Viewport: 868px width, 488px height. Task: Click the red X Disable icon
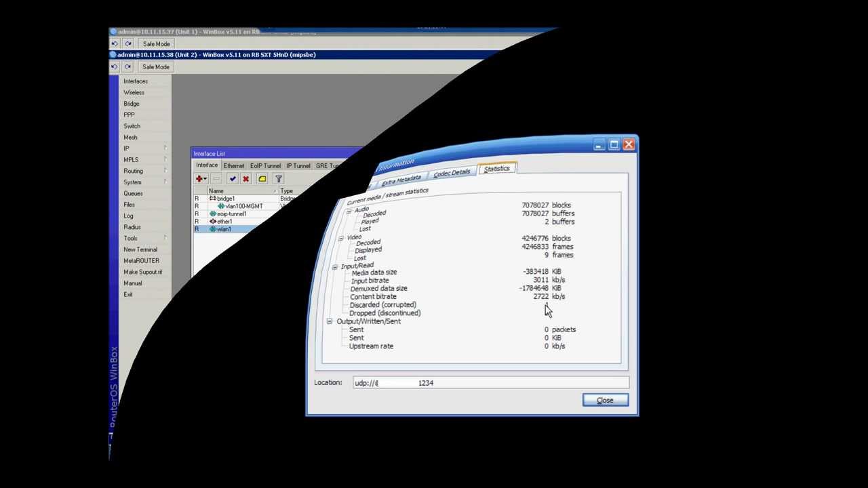245,179
